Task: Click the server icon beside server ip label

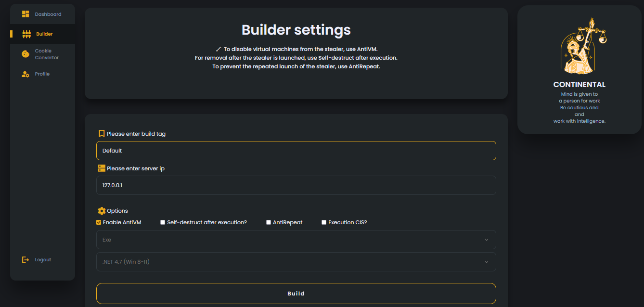Action: 102,168
